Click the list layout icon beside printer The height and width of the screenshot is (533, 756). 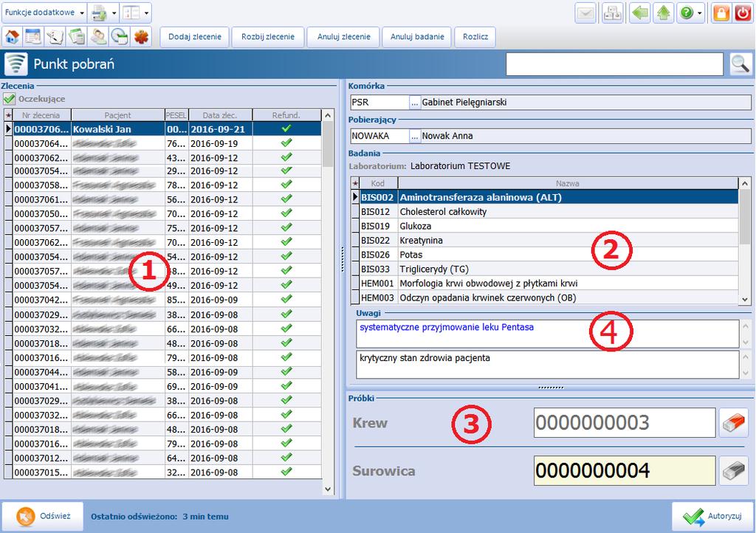(131, 13)
